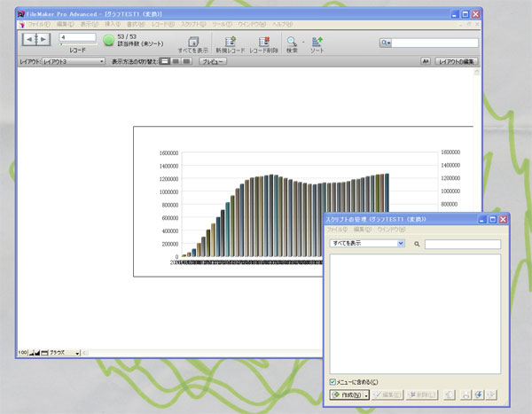Toggle the メニューに含める checkbox
This screenshot has height=414, width=532.
coord(332,382)
